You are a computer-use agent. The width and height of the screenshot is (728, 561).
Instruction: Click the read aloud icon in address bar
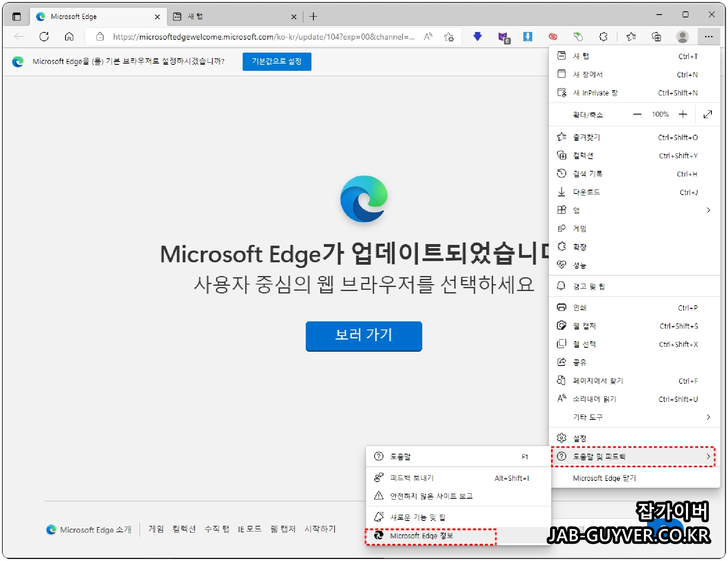point(428,37)
